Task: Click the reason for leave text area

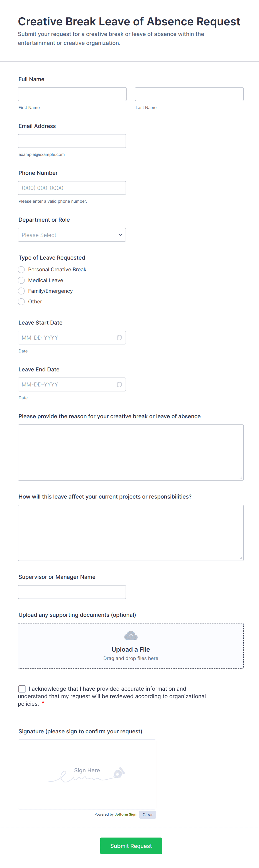Action: click(x=131, y=452)
